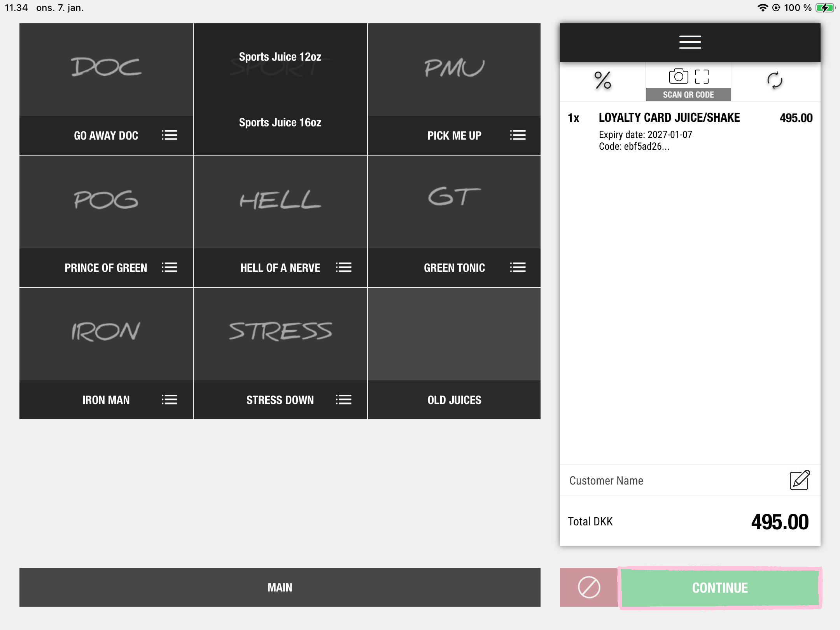Image resolution: width=840 pixels, height=630 pixels.
Task: Open options list for Go Away Doc
Action: coord(170,135)
